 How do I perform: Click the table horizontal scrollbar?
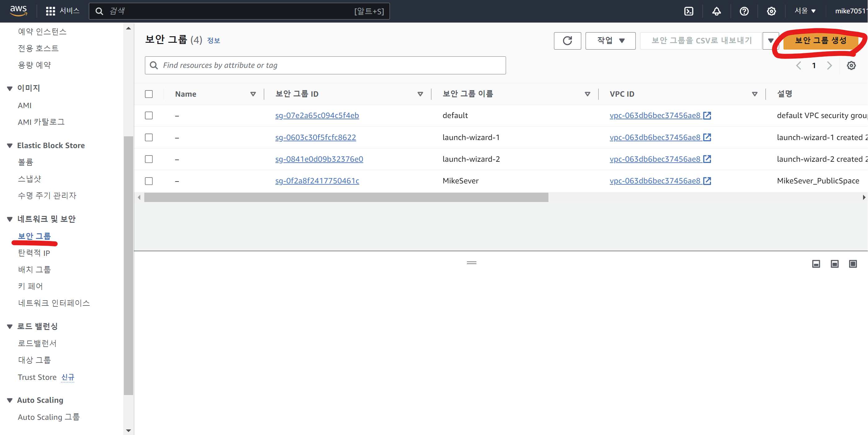point(346,197)
